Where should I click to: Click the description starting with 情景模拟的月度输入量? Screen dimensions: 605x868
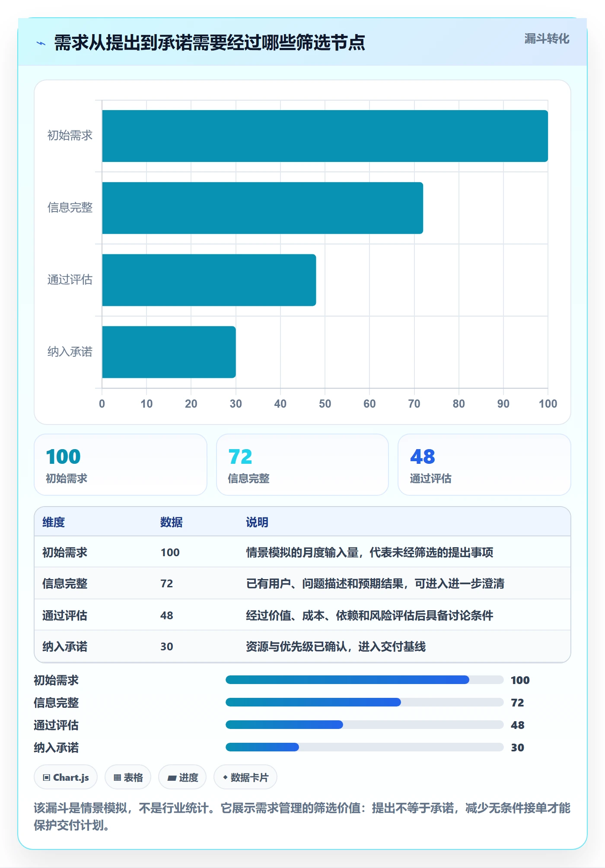[369, 552]
